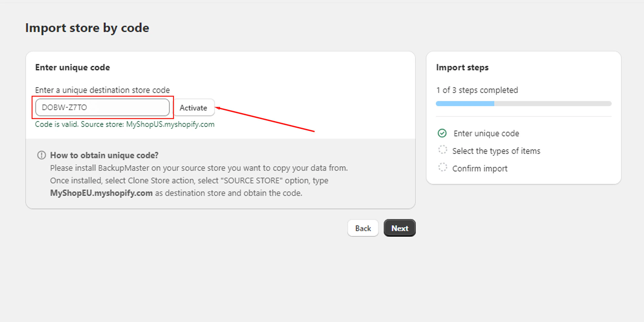
Task: Click the 'Import steps' panel heading
Action: pyautogui.click(x=462, y=67)
